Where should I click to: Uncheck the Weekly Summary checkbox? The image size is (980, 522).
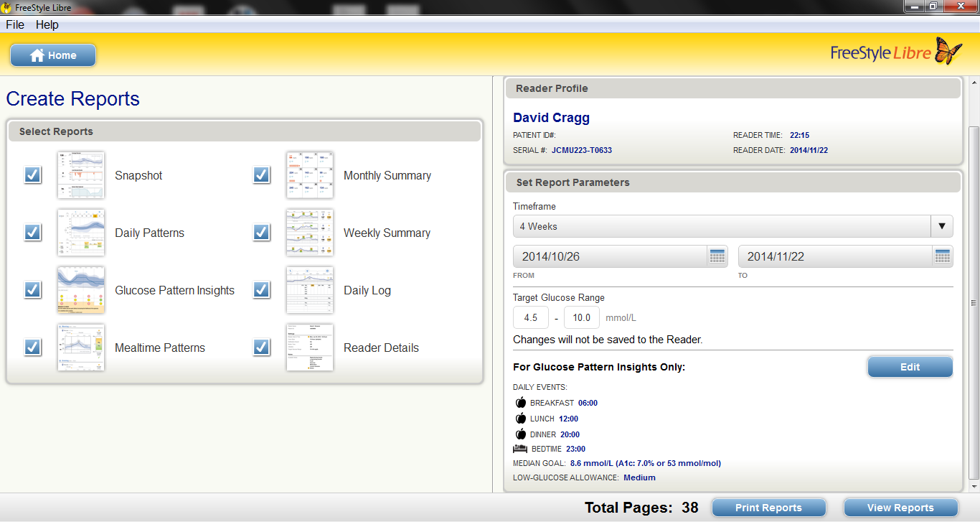point(261,233)
